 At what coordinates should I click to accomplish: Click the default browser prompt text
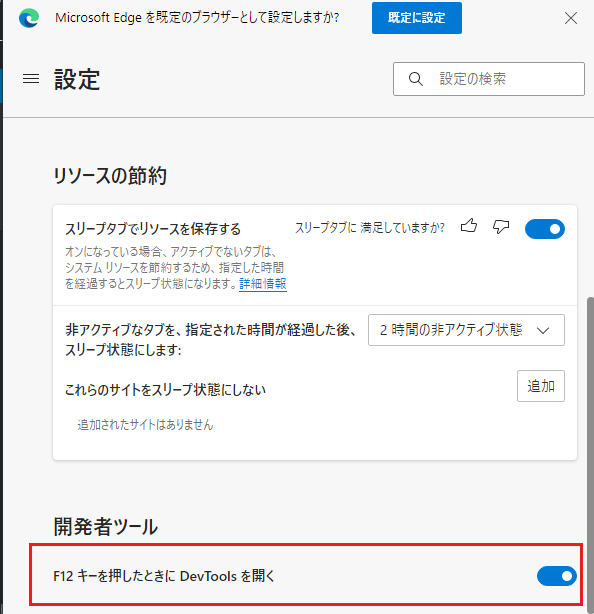(x=197, y=18)
